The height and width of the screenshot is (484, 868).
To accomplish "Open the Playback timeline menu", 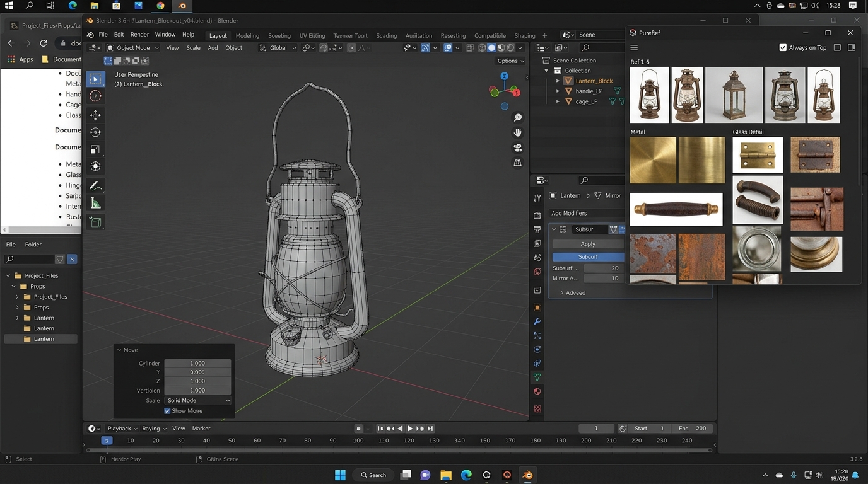I will tap(122, 429).
